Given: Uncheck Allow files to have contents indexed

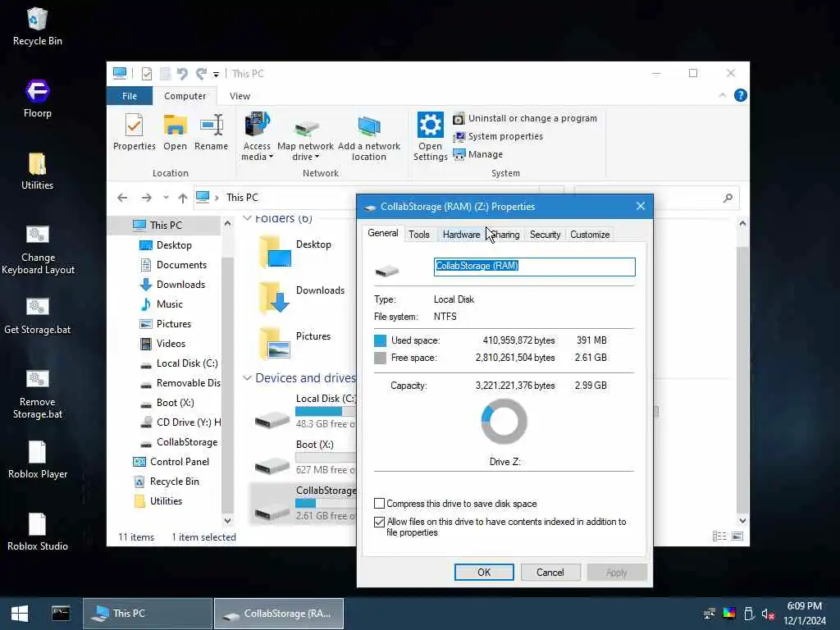Looking at the screenshot, I should point(379,522).
